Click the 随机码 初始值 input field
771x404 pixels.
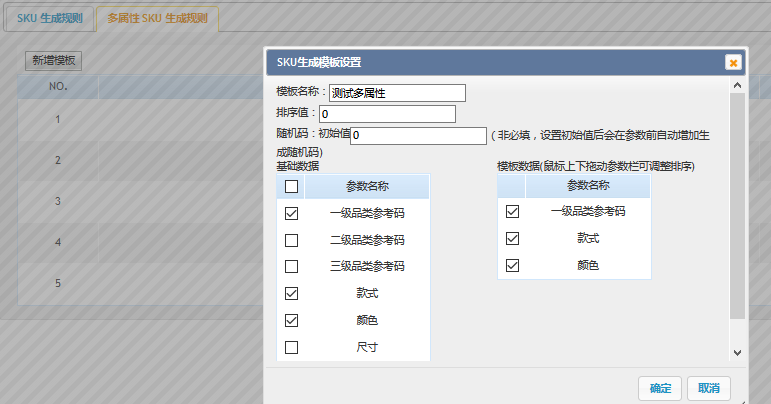[418, 136]
